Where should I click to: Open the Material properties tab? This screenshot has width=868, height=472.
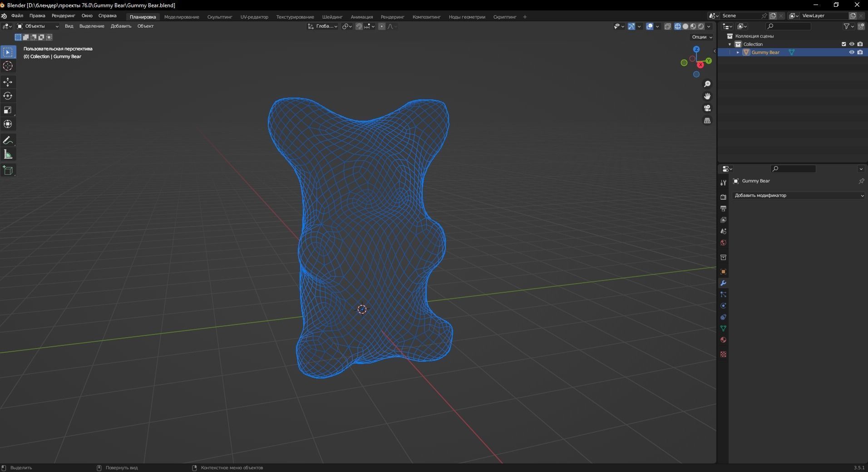coord(723,340)
